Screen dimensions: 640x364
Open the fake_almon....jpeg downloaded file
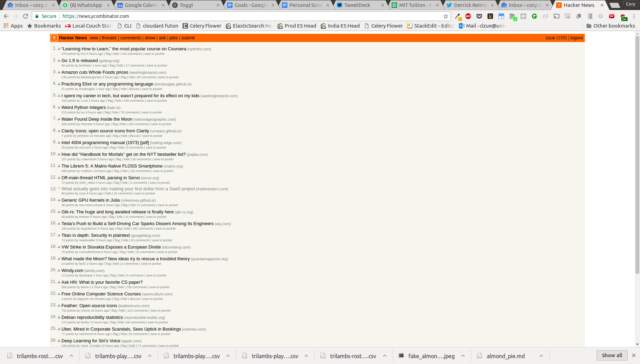click(427, 356)
